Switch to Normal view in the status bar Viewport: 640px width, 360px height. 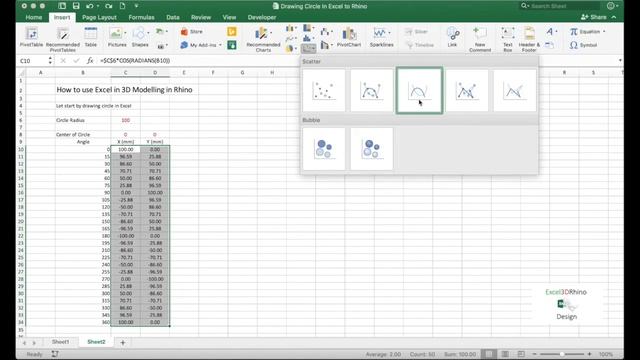click(x=489, y=354)
